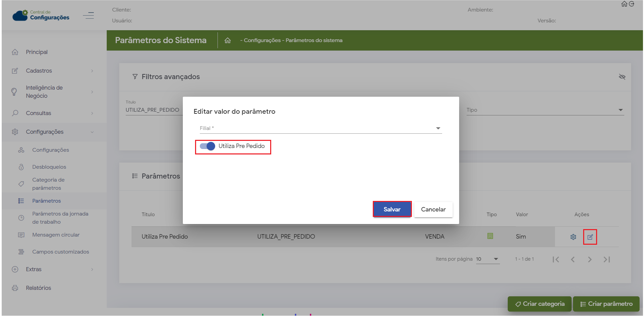Go to the next page of results

pyautogui.click(x=590, y=259)
